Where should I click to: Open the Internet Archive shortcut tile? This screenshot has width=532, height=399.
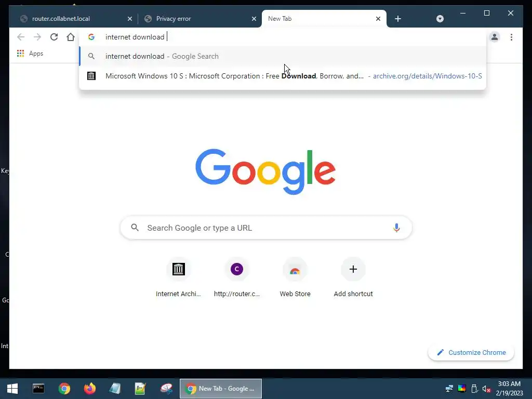tap(179, 277)
